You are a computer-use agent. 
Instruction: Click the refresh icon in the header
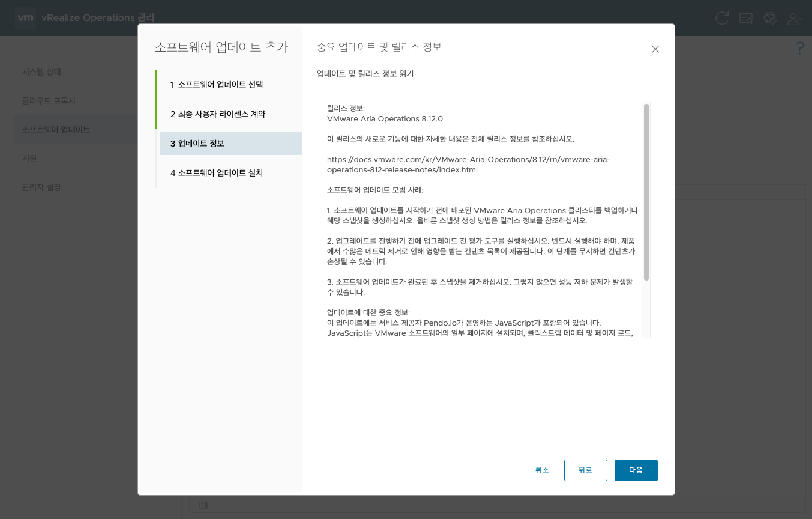pos(723,18)
